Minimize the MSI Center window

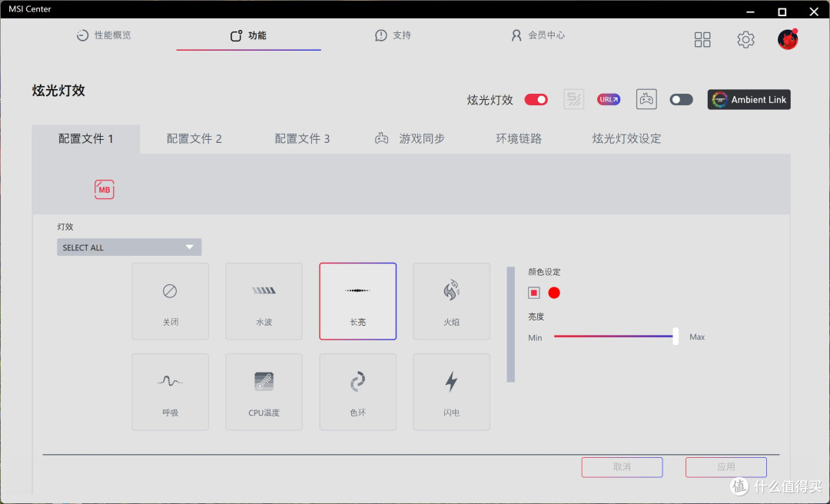[x=750, y=12]
